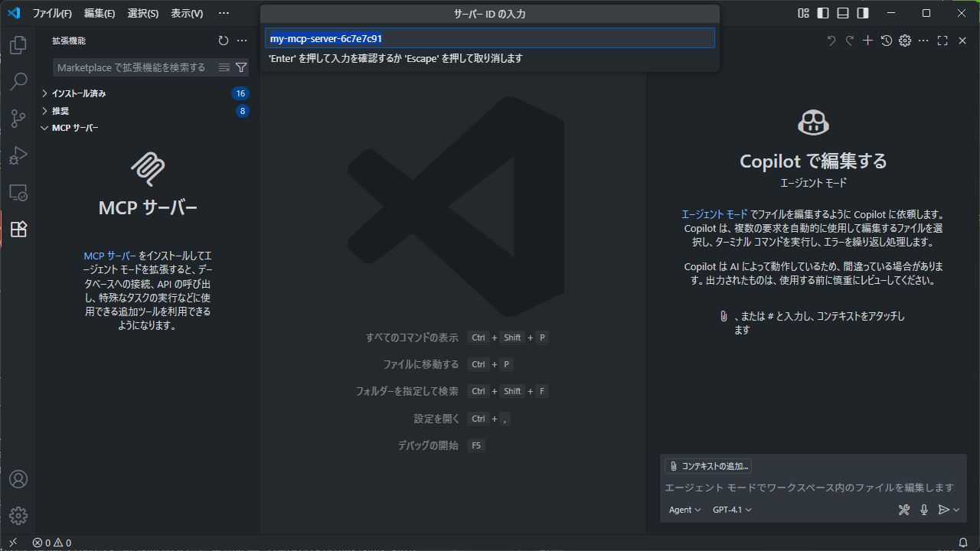Screen dimensions: 980x551
Task: Select the Extensions view icon
Action: tap(18, 229)
